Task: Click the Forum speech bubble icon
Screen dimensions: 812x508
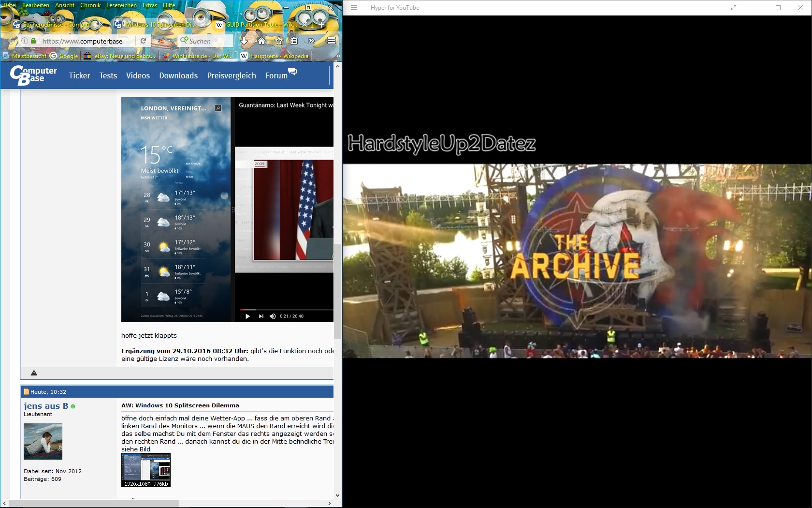Action: tap(292, 72)
